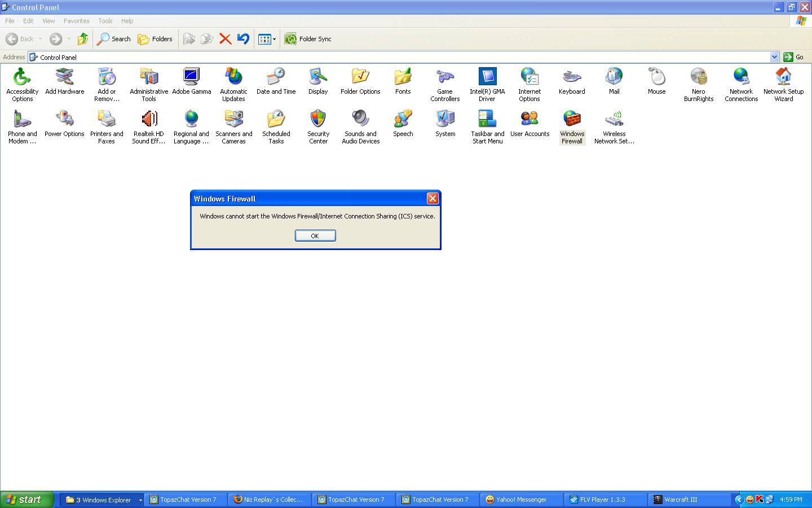Click the Go button
The width and height of the screenshot is (812, 508).
[x=793, y=57]
